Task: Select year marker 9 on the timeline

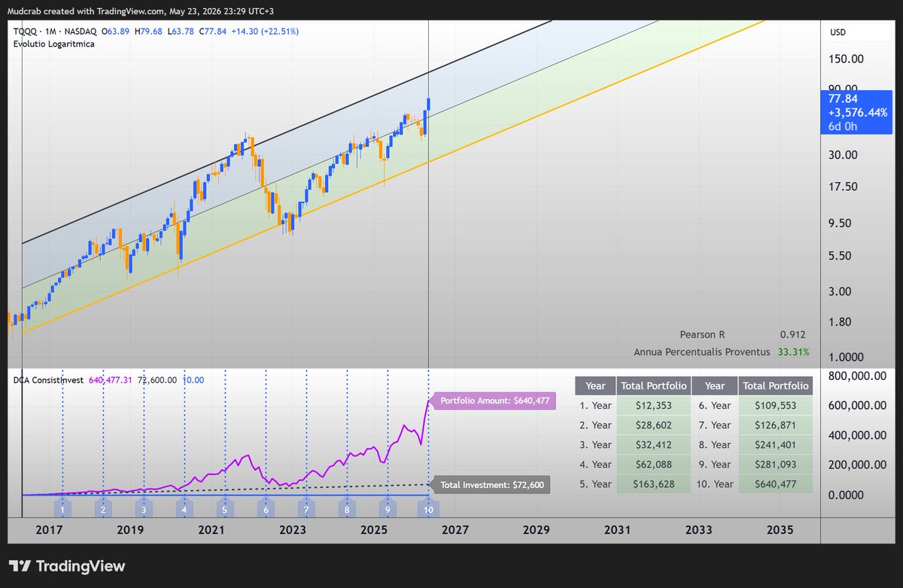Action: [388, 509]
